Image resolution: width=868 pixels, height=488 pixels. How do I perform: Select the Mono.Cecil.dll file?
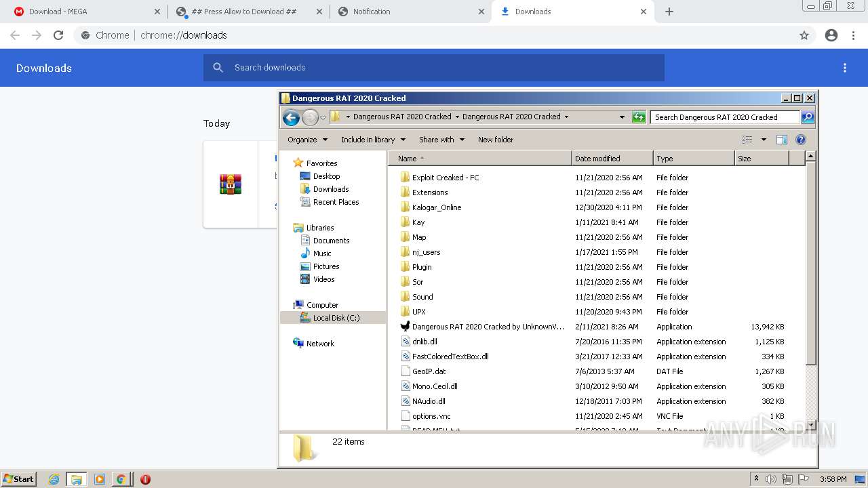click(x=435, y=386)
